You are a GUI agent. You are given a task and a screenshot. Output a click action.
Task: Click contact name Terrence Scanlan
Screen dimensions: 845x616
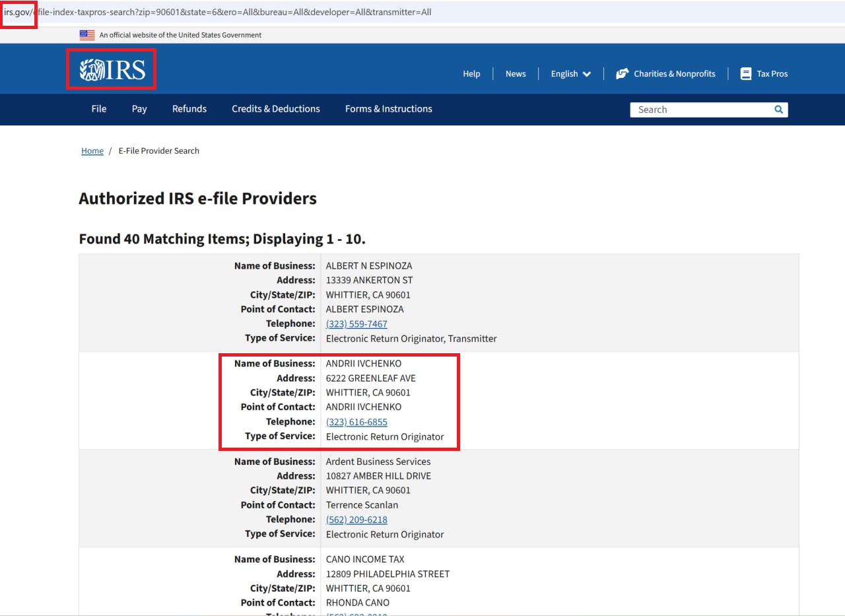(362, 505)
